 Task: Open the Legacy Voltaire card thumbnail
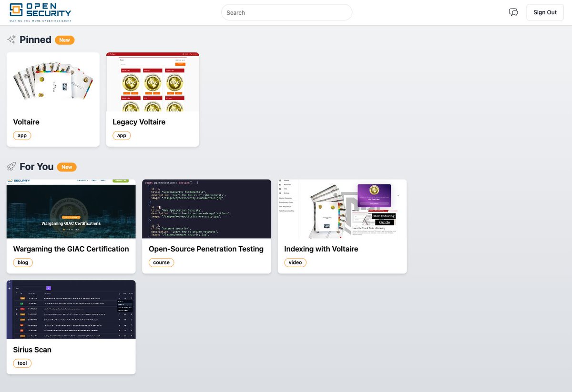click(153, 82)
